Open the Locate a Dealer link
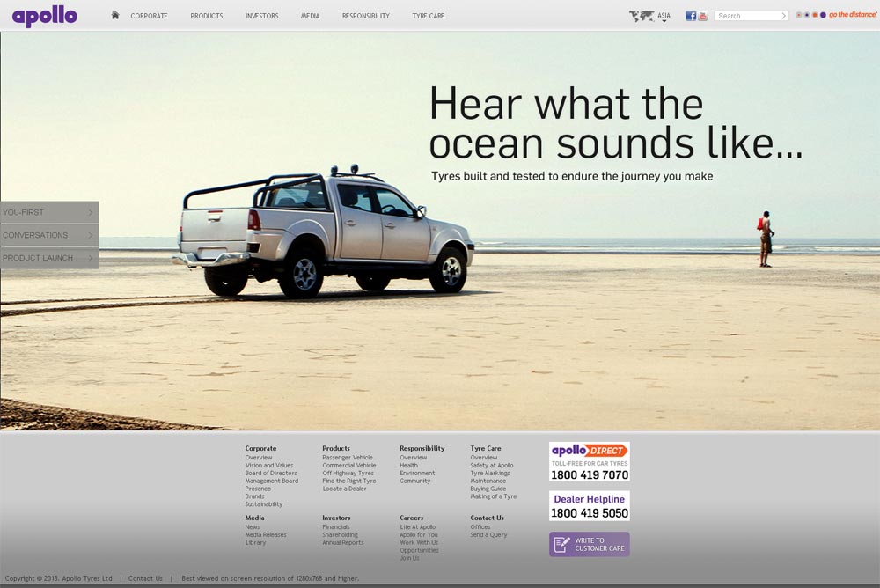Screen dimensions: 880x588 coord(344,489)
